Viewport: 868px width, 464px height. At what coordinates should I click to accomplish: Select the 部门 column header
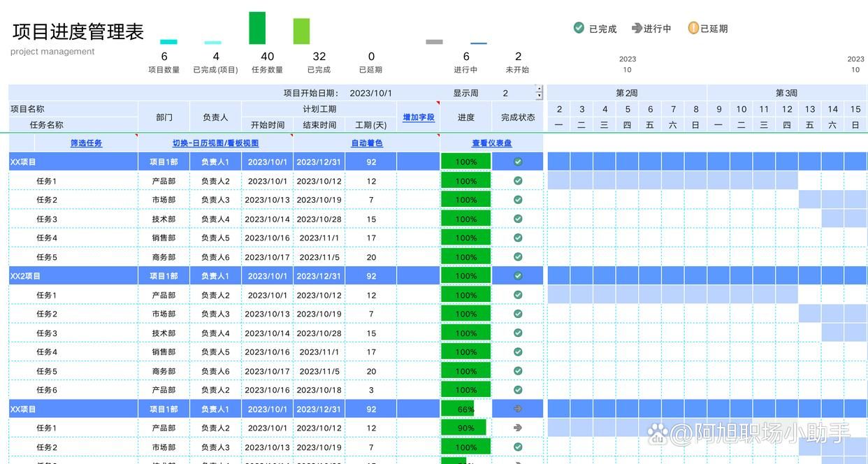click(x=164, y=117)
